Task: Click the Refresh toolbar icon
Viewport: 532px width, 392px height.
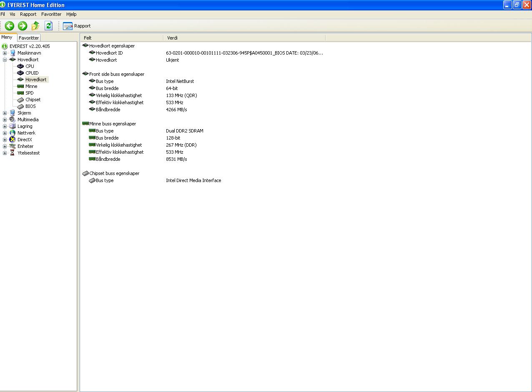Action: [48, 26]
